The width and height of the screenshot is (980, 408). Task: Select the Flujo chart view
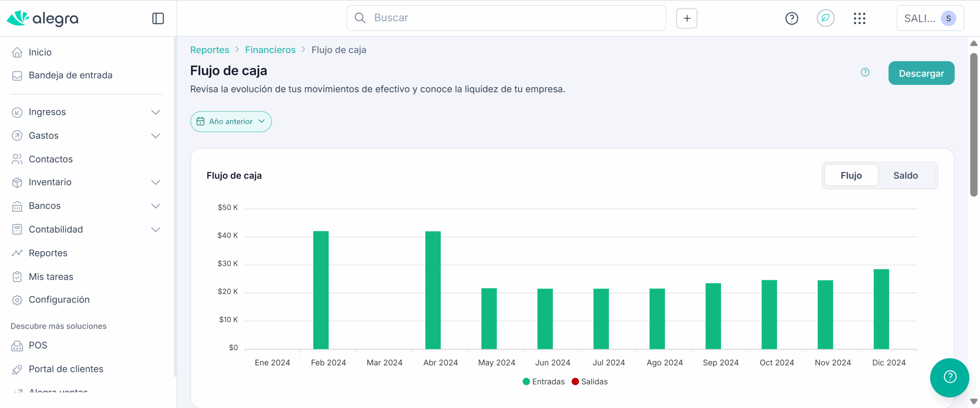[x=851, y=176]
